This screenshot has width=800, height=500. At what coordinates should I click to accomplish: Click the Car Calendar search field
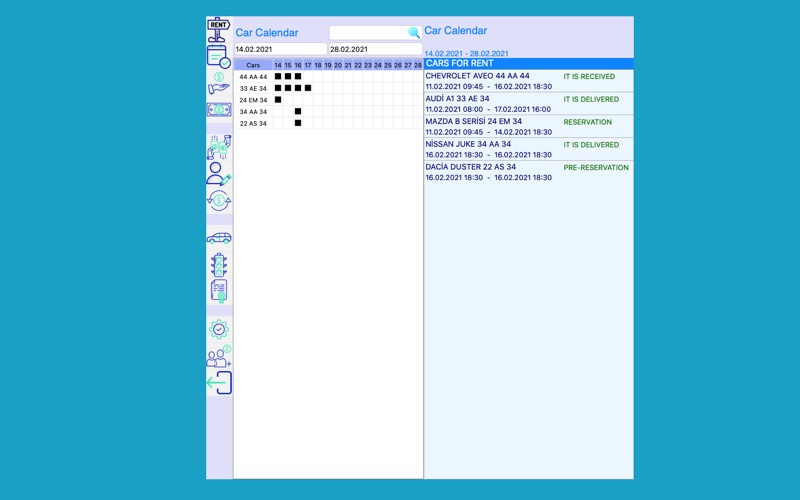(x=376, y=33)
